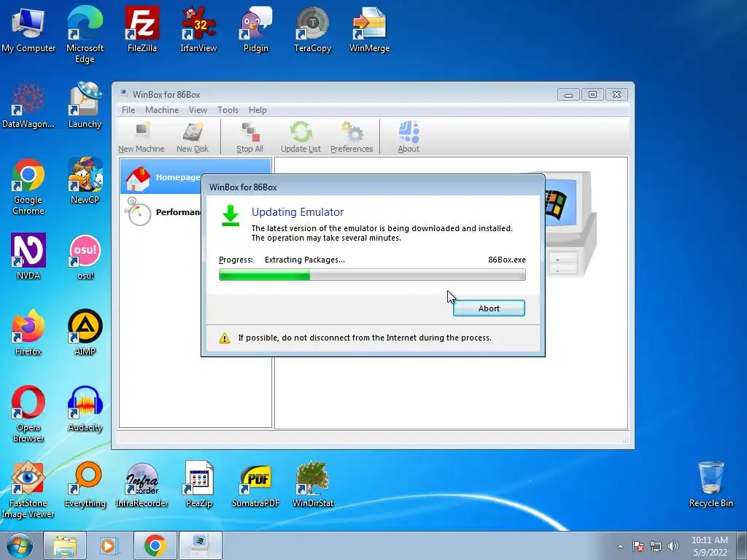Click the 'Extracting Packages...' status text
Image resolution: width=747 pixels, height=560 pixels.
click(x=304, y=260)
